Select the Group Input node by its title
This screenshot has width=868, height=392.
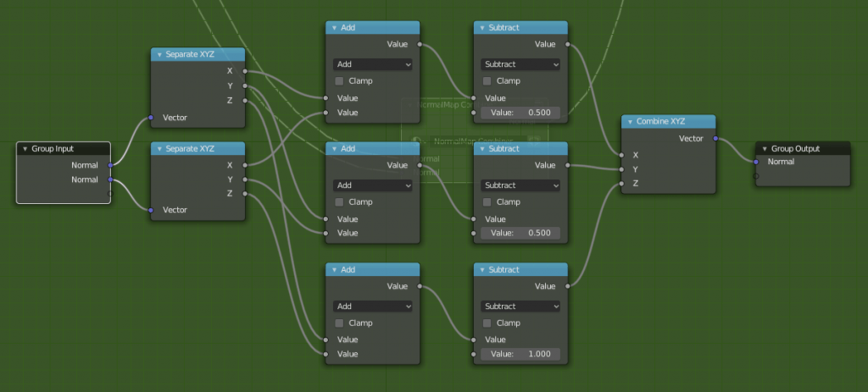pos(53,149)
